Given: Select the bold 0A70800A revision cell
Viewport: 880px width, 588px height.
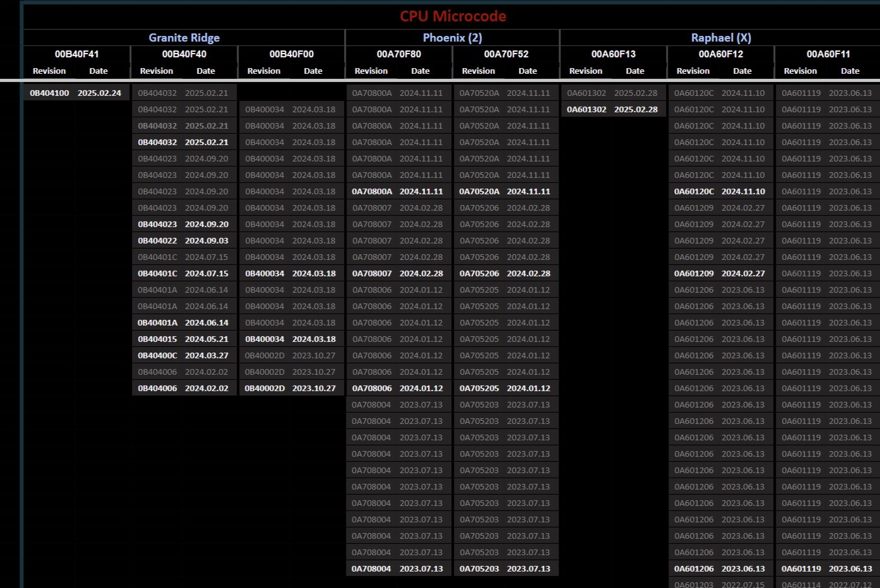Looking at the screenshot, I should click(x=372, y=191).
